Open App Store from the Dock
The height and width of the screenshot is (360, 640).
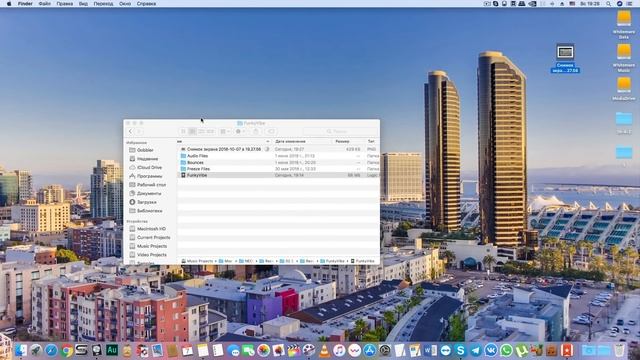point(370,350)
